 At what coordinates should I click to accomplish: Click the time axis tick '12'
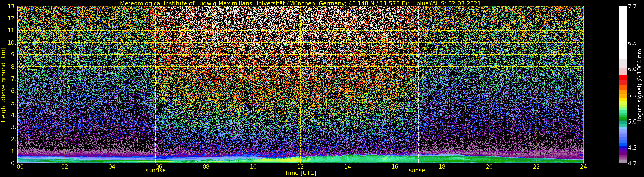(300, 167)
